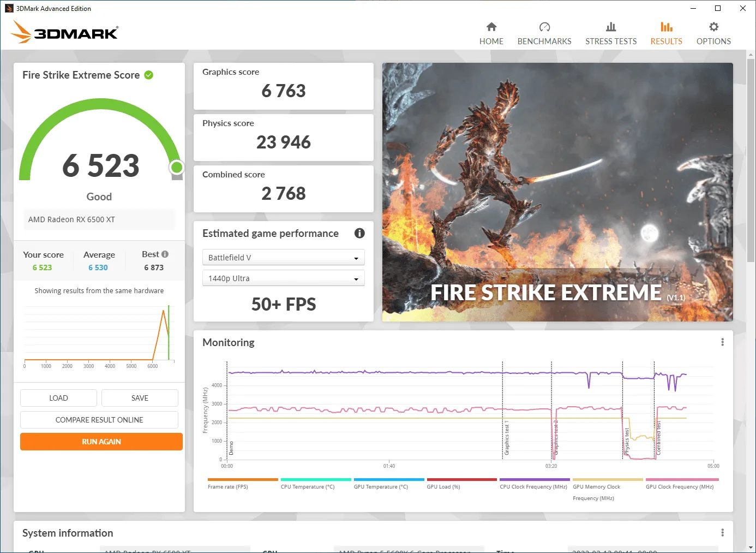The height and width of the screenshot is (553, 756).
Task: Click GPU Temperature legend color bar
Action: (x=389, y=480)
